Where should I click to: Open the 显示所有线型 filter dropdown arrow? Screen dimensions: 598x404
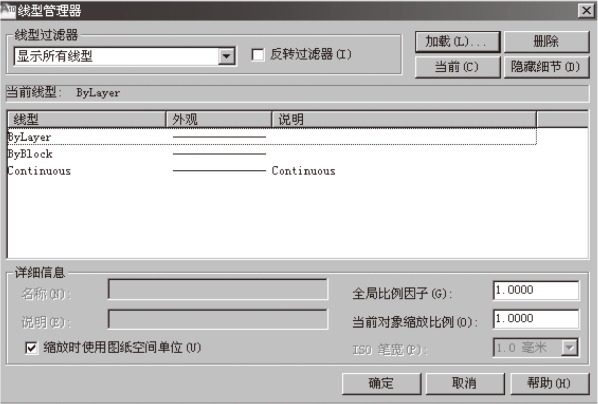point(227,56)
